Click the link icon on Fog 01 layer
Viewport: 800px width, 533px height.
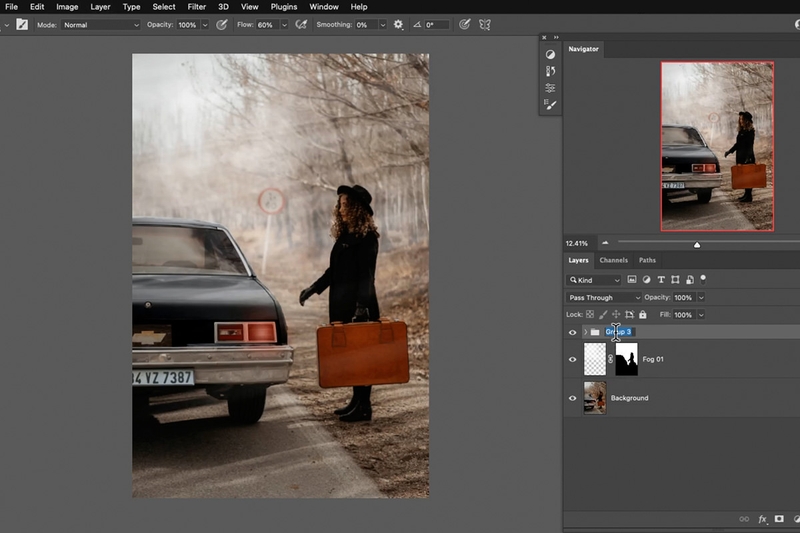pos(610,359)
